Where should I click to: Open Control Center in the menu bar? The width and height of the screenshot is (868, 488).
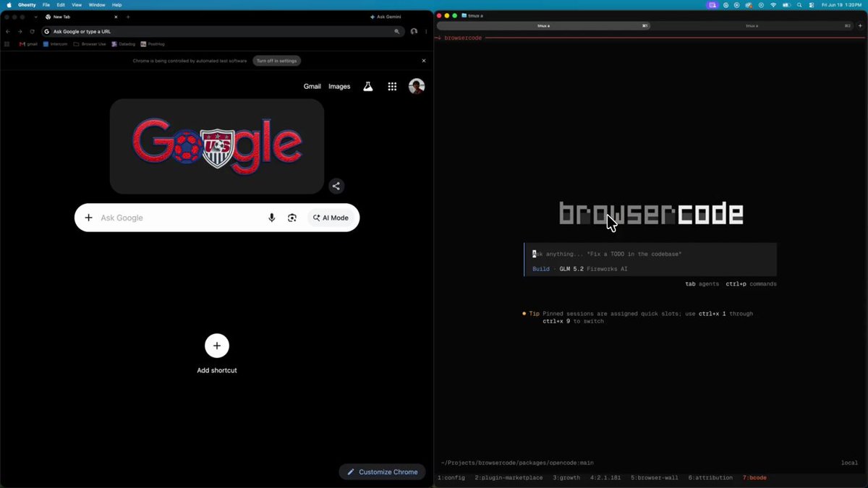(812, 5)
